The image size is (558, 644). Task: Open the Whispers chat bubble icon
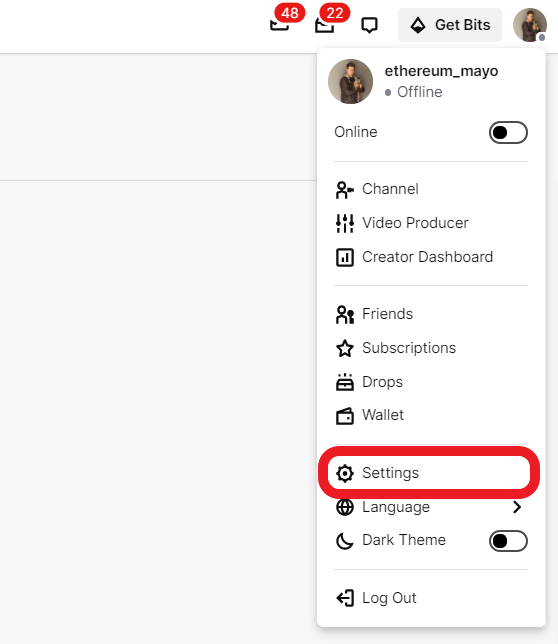369,25
